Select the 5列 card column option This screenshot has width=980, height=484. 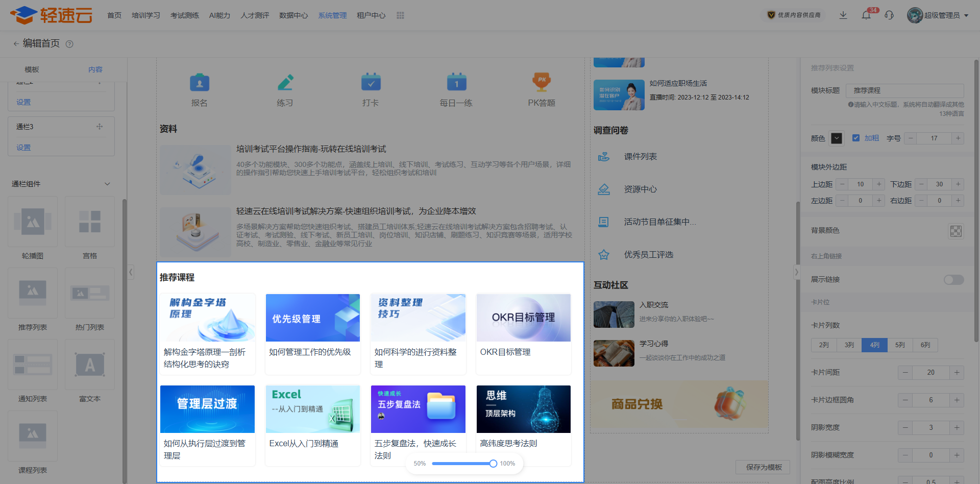[900, 345]
